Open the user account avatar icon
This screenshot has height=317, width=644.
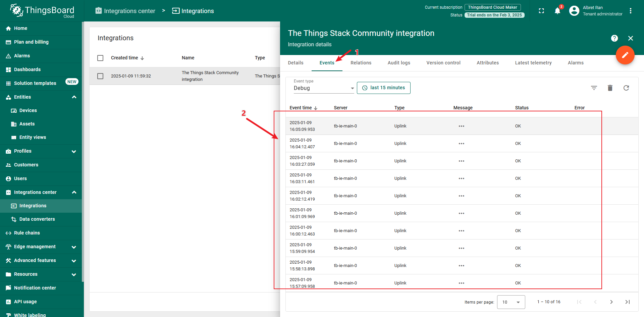click(574, 11)
